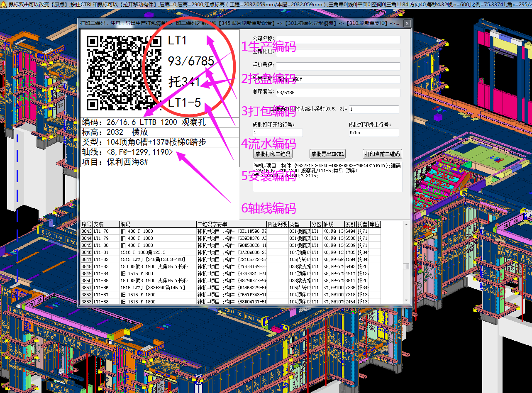
Task: Click the 轴线 column header
Action: pyautogui.click(x=334, y=224)
